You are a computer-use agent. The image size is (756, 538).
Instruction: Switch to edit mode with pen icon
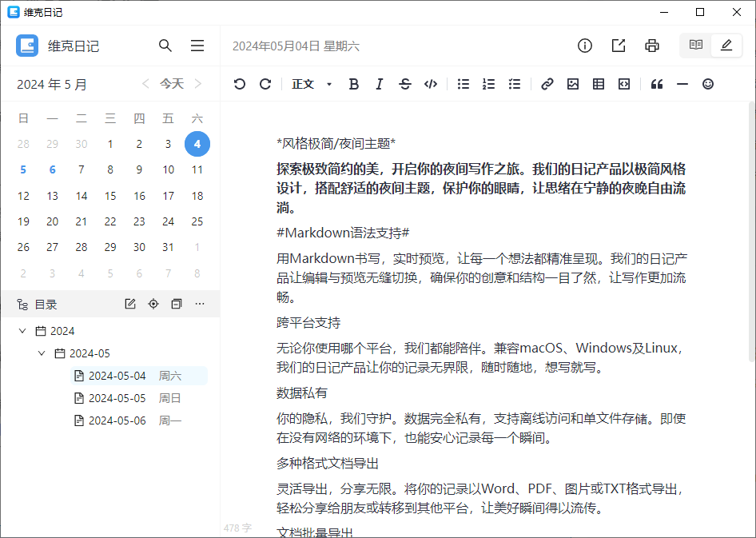(726, 46)
